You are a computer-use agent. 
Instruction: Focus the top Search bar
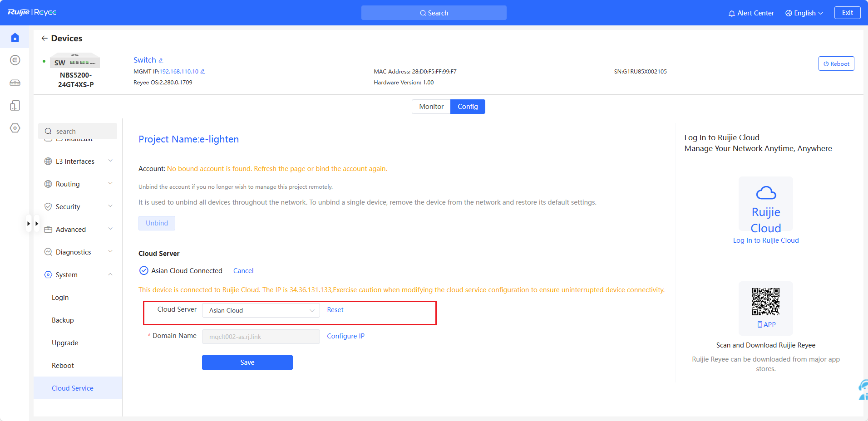434,13
